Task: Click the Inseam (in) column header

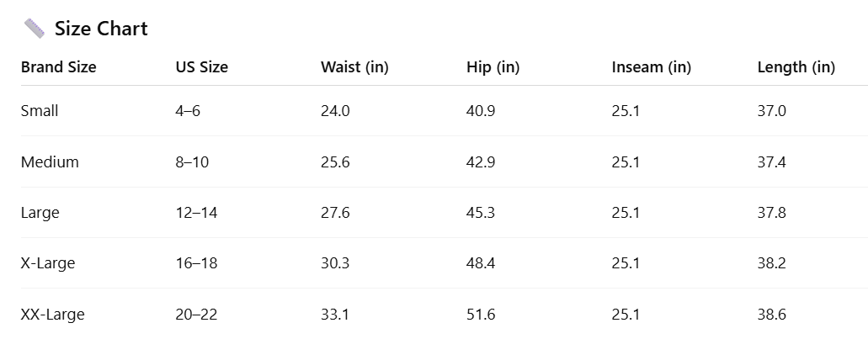Action: 651,67
